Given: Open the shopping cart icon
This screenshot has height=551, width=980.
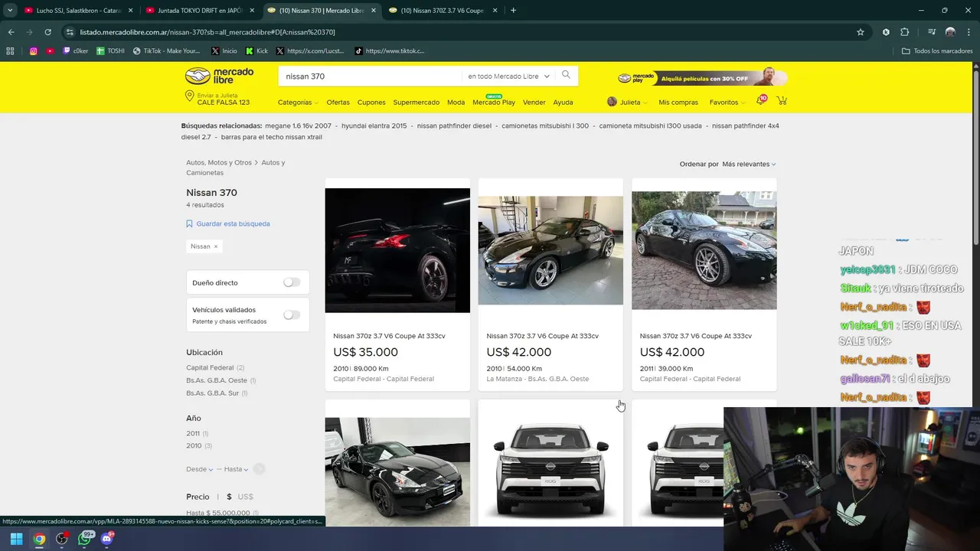Looking at the screenshot, I should click(782, 101).
